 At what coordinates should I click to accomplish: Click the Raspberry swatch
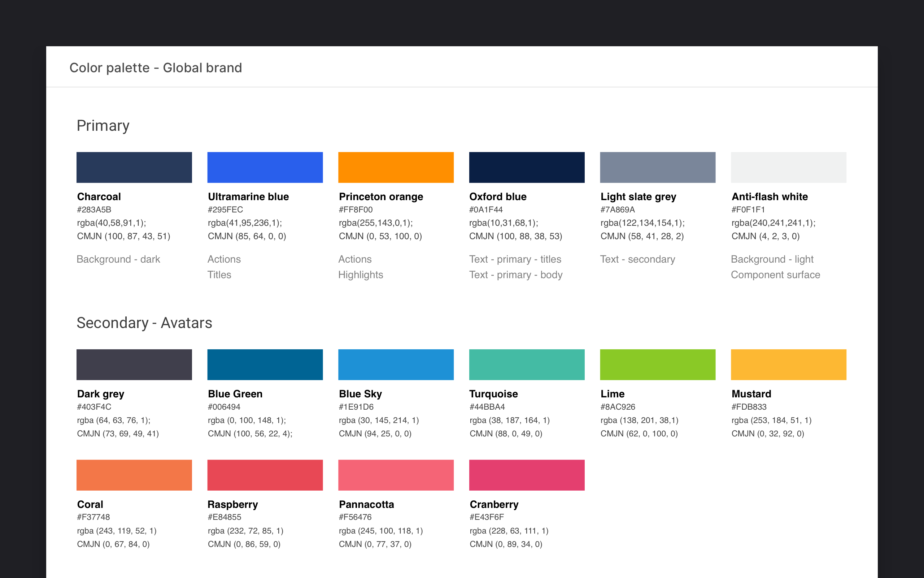pyautogui.click(x=265, y=475)
